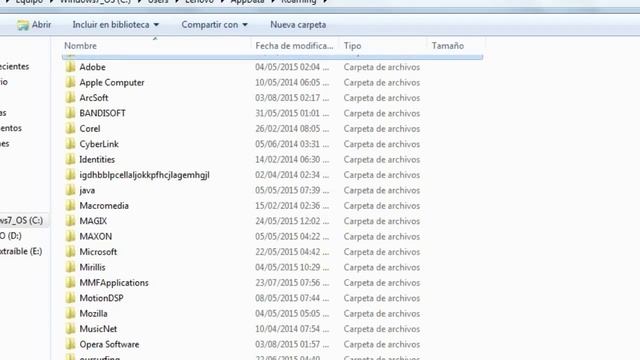The image size is (640, 360).
Task: Click date 04/05/2015 02:04 in Adobe row
Action: pyautogui.click(x=292, y=67)
